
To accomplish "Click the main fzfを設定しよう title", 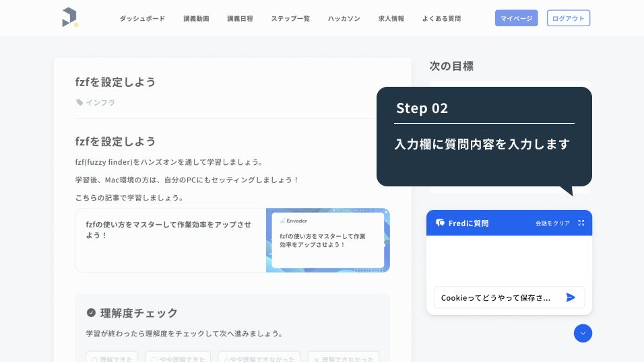I will 115,82.
